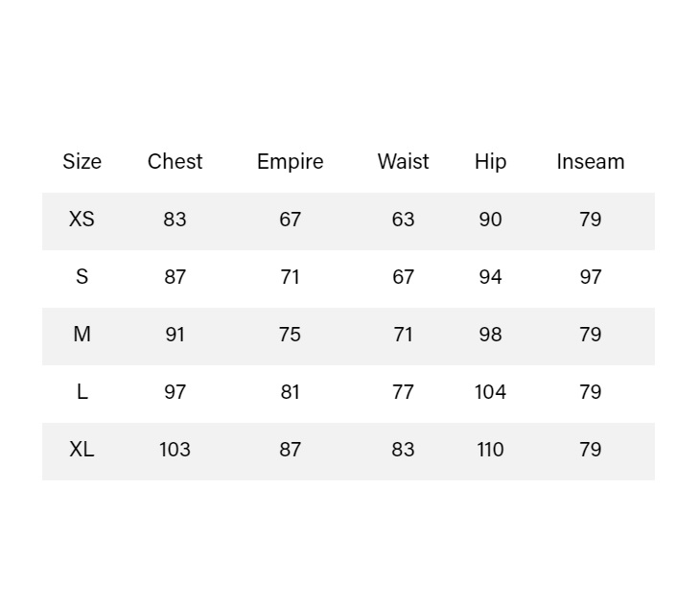Click the M chest value 91
Image resolution: width=700 pixels, height=605 pixels.
pyautogui.click(x=175, y=335)
